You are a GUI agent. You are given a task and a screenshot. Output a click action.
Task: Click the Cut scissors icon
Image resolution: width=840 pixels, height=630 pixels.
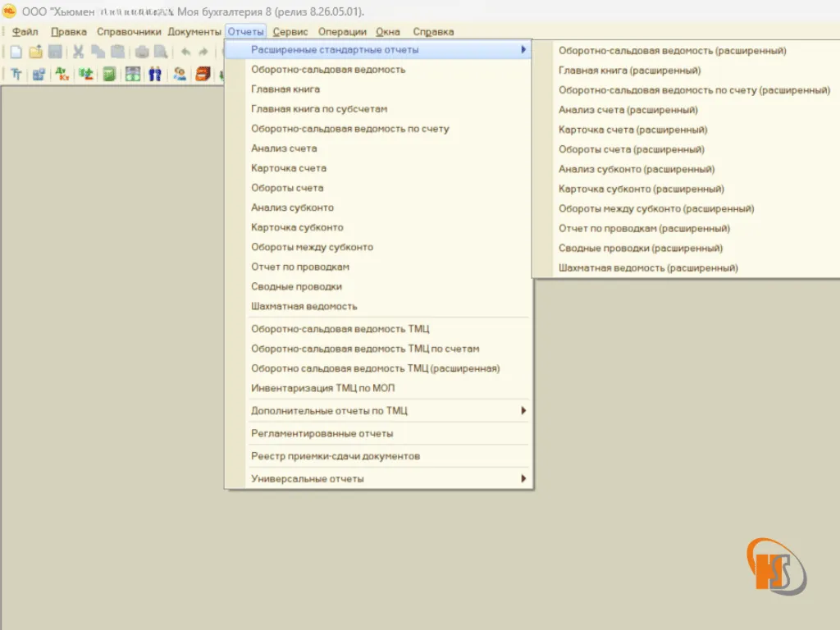78,52
